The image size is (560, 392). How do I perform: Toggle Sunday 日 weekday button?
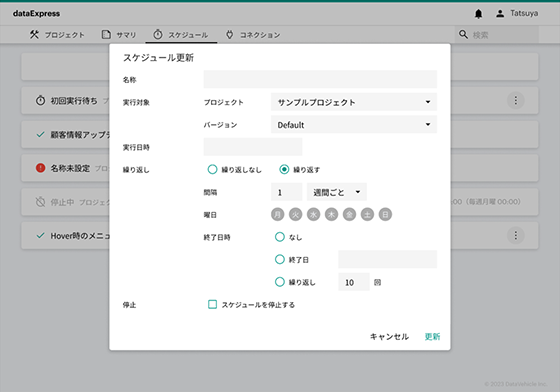(x=385, y=214)
